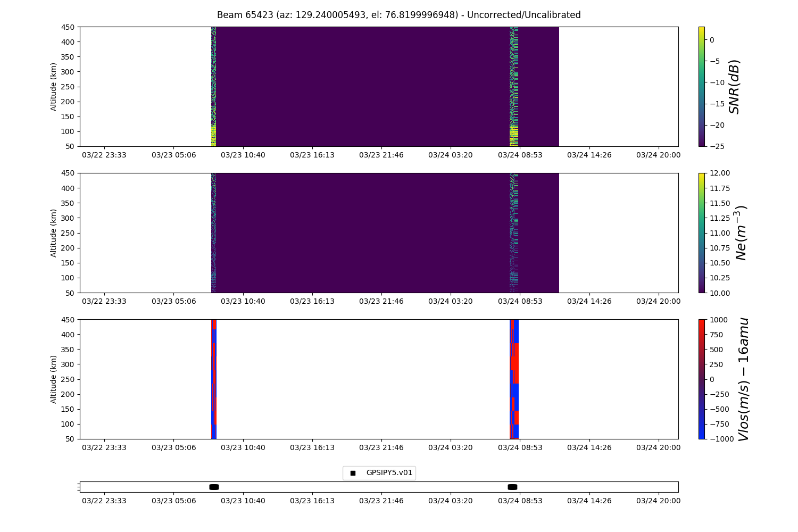
Task: Click the black square legend marker
Action: pos(353,473)
